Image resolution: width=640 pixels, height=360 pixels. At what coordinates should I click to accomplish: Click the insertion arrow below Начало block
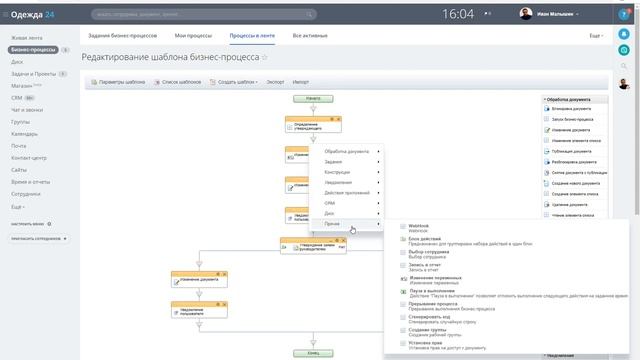(x=313, y=109)
